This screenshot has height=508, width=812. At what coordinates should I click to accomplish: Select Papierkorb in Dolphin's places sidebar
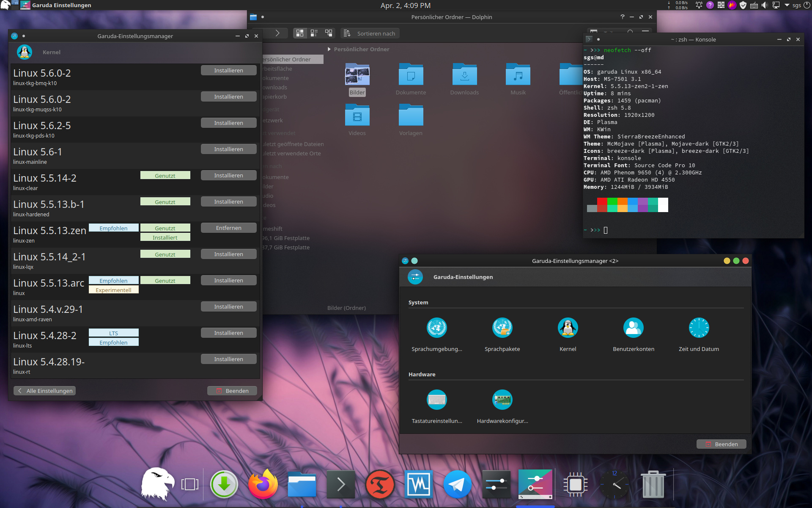(x=275, y=97)
